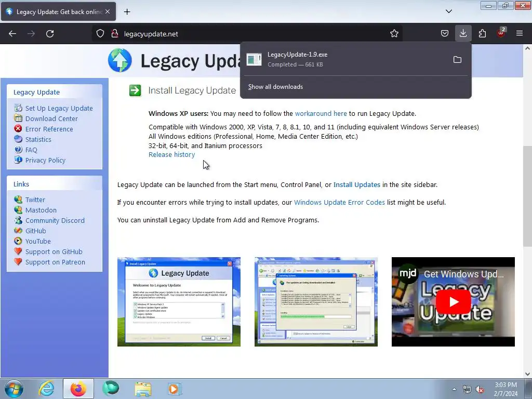The image size is (532, 399).
Task: Launch Windows Media Player from taskbar
Action: [175, 389]
